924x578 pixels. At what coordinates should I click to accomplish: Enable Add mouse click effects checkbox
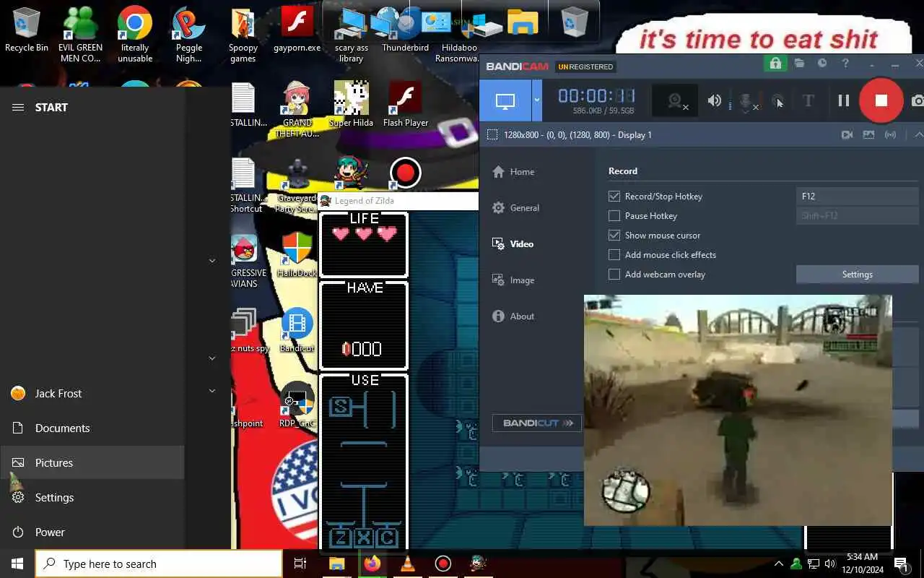tap(614, 254)
